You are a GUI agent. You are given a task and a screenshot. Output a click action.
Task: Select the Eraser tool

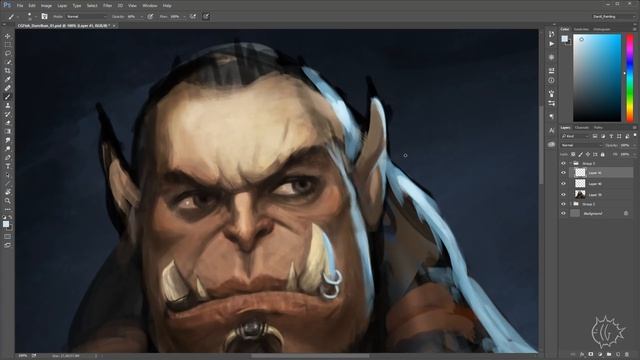pyautogui.click(x=8, y=122)
